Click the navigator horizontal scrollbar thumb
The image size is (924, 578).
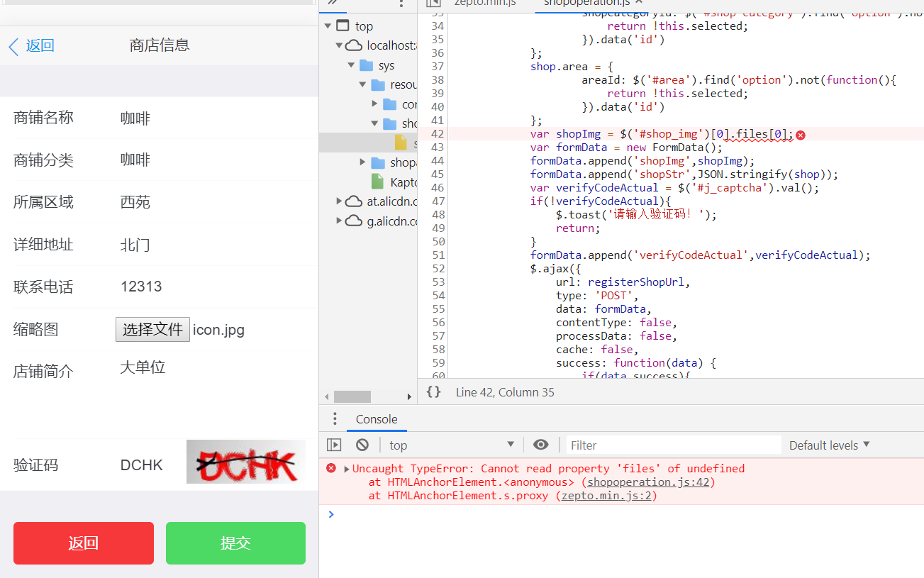click(352, 396)
